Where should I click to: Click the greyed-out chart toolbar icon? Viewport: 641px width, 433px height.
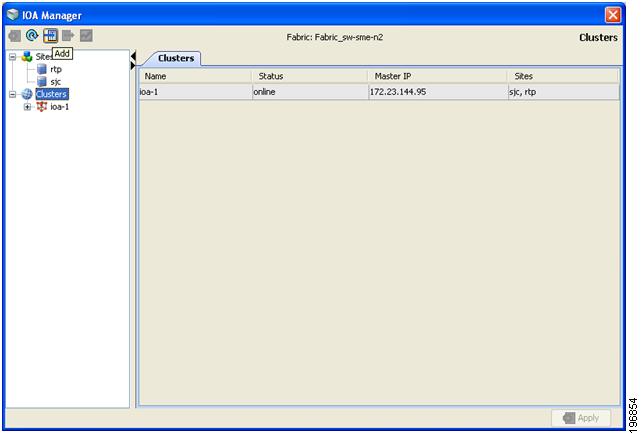point(86,36)
